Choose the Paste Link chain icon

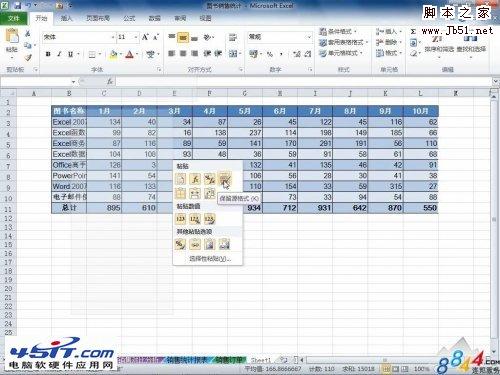tap(195, 245)
